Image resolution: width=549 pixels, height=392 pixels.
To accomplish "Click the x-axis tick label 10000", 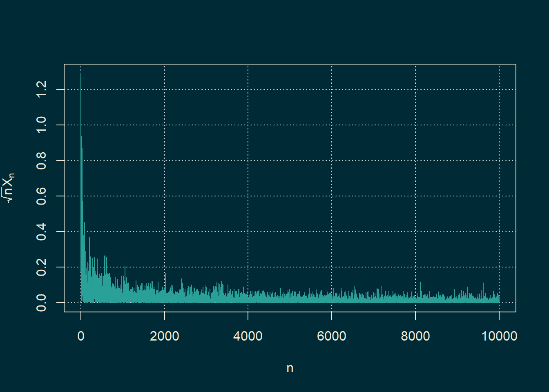I will (499, 336).
